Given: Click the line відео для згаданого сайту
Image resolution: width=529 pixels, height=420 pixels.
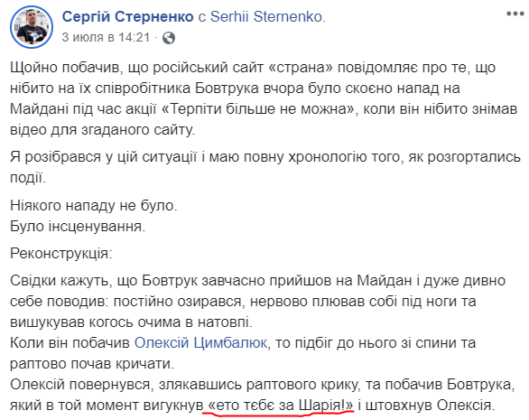Looking at the screenshot, I should pyautogui.click(x=103, y=130).
